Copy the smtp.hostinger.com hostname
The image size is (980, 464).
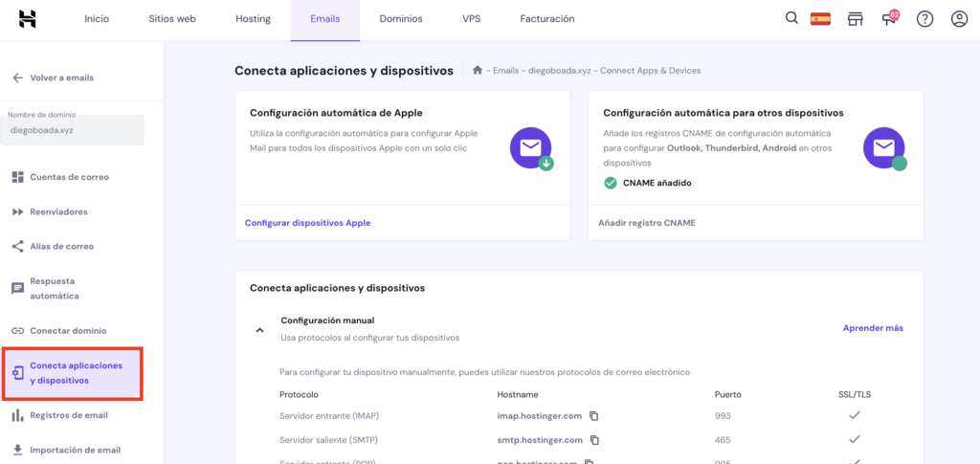pyautogui.click(x=594, y=440)
